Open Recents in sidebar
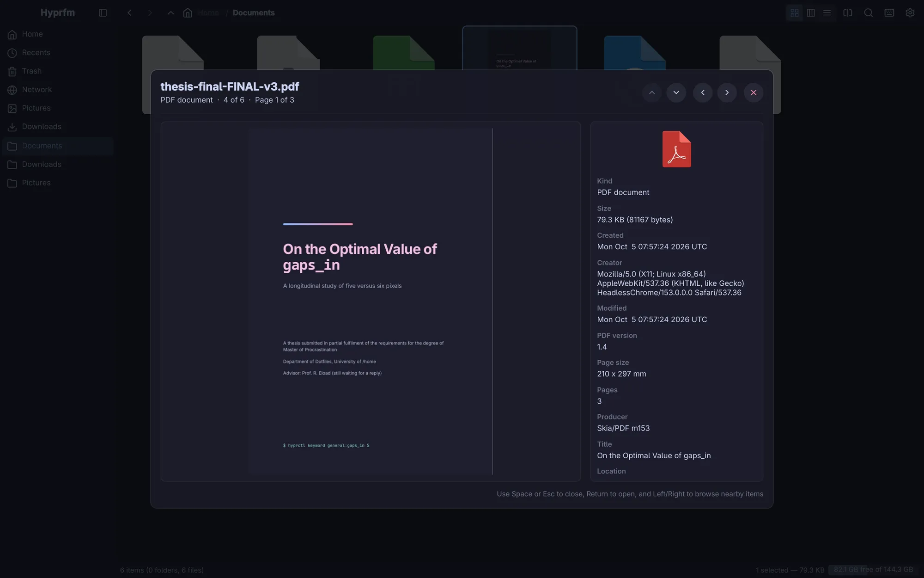 (58, 53)
